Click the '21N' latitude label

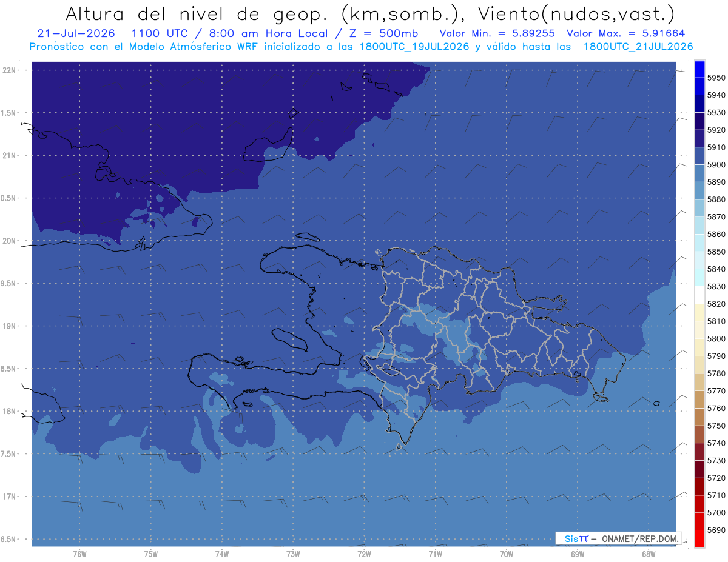tap(9, 156)
